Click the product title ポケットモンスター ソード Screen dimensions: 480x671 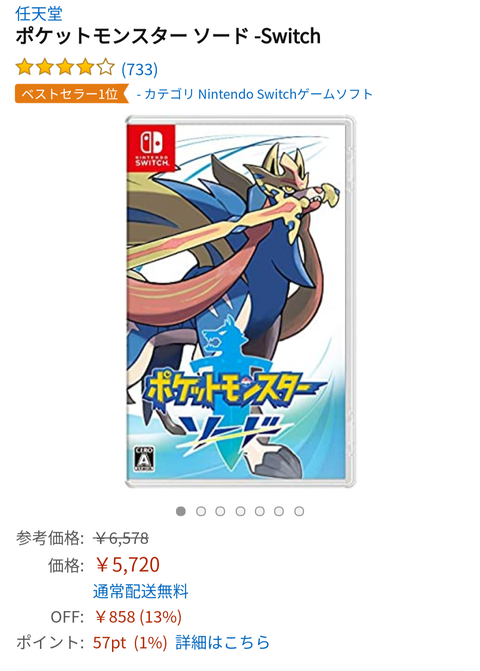(168, 36)
